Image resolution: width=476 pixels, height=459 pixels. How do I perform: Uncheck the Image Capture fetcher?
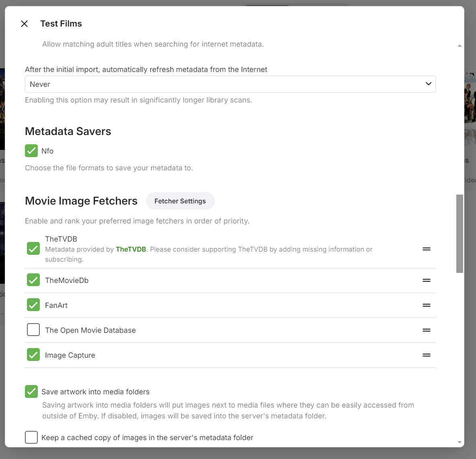[33, 354]
